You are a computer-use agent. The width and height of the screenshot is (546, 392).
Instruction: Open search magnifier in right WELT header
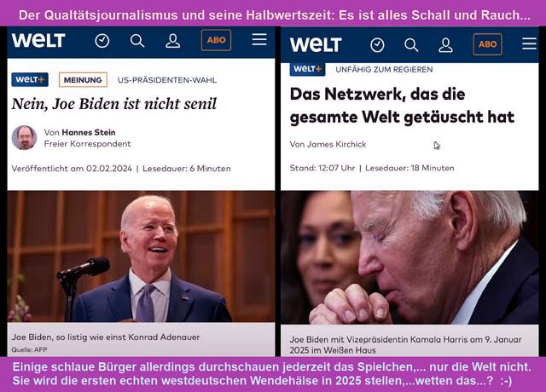tap(411, 45)
